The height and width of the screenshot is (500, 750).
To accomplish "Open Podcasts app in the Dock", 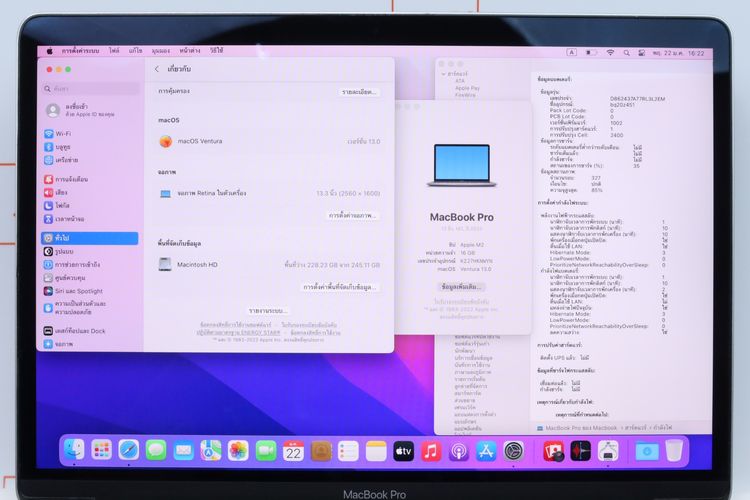I will (x=458, y=450).
